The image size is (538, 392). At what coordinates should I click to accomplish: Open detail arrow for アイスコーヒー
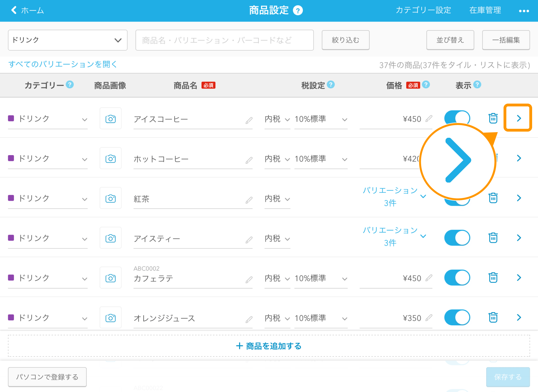pos(519,118)
